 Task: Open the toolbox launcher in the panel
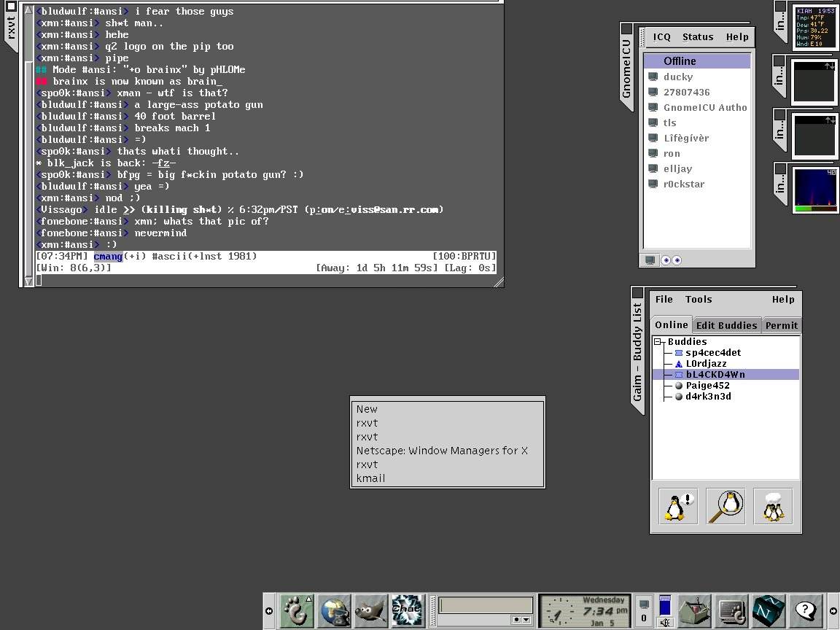pyautogui.click(x=695, y=611)
